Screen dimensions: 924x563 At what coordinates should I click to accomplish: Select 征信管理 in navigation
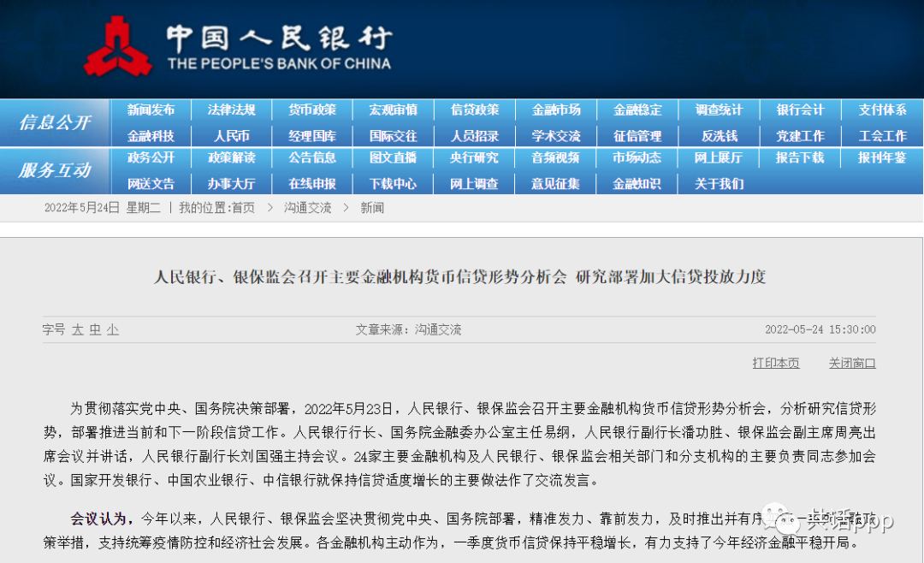[x=637, y=136]
